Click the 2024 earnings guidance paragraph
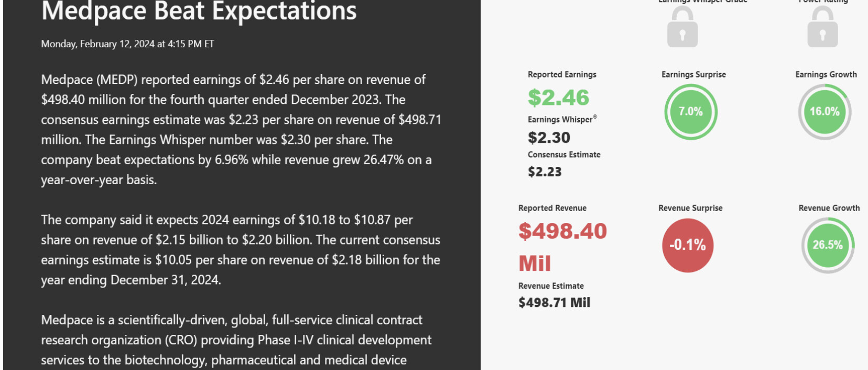Screen dimensions: 868x370 pyautogui.click(x=241, y=250)
